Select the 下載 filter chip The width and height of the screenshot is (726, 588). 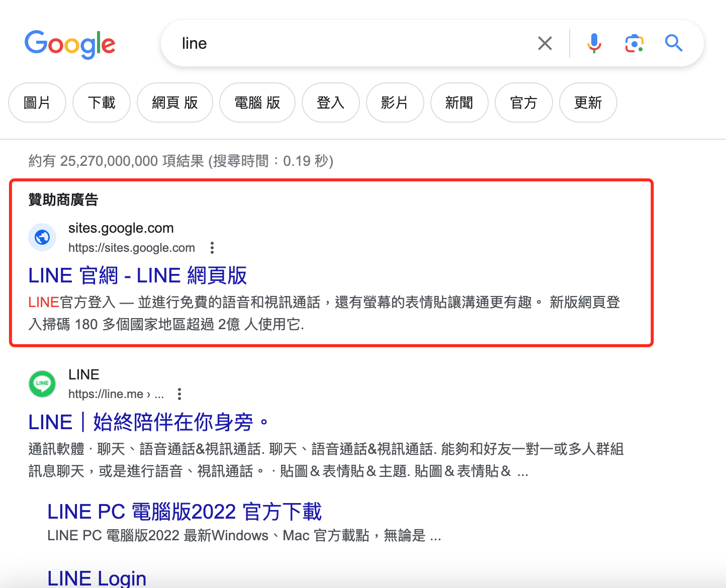(x=102, y=103)
